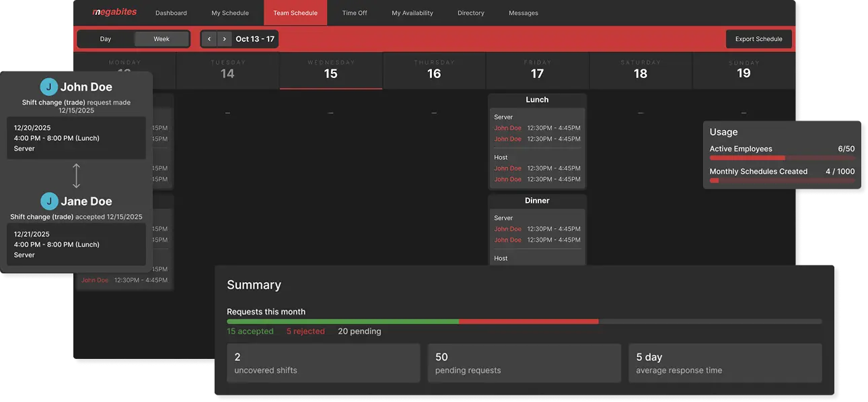Click the Oct 13 - 17 date range
Viewport: 868px width, 402px height.
255,39
